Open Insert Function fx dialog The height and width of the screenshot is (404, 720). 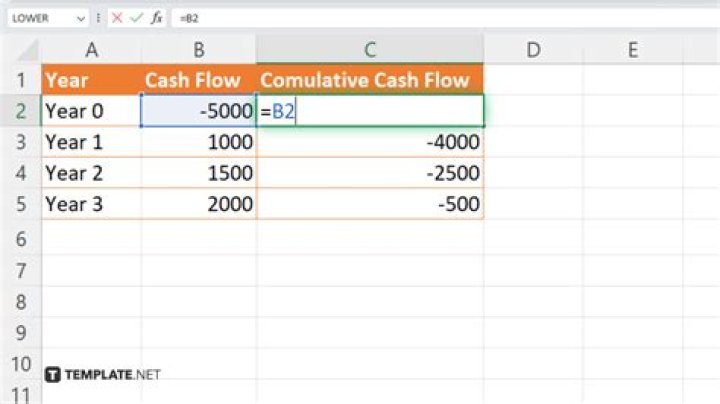(157, 18)
